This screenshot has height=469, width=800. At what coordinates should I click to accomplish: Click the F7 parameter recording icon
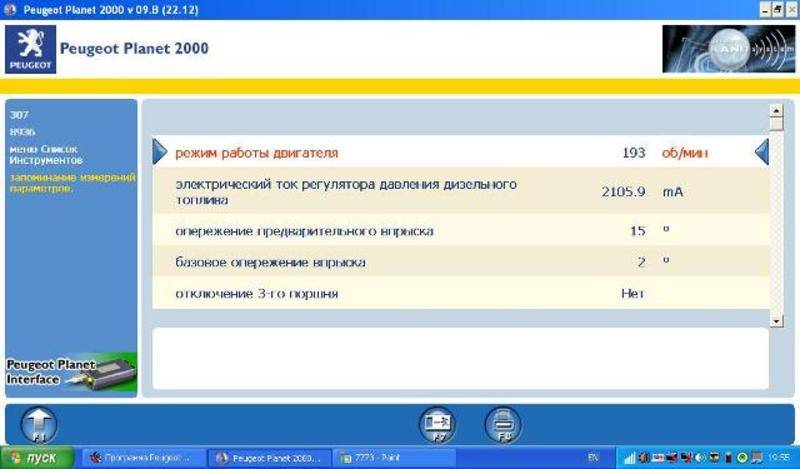point(436,423)
